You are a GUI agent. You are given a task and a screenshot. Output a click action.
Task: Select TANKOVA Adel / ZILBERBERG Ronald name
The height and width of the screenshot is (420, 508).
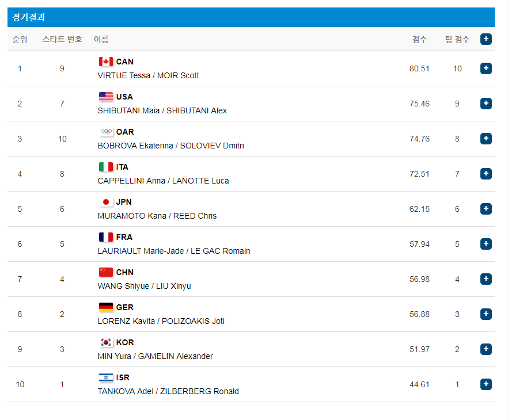[x=168, y=391]
